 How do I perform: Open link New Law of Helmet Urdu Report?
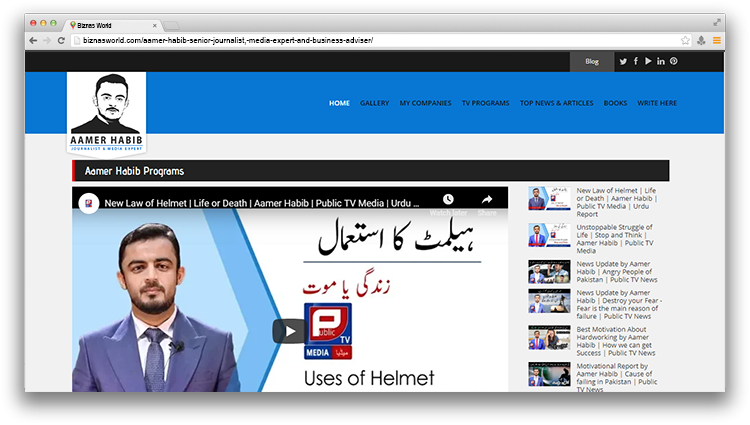click(617, 202)
